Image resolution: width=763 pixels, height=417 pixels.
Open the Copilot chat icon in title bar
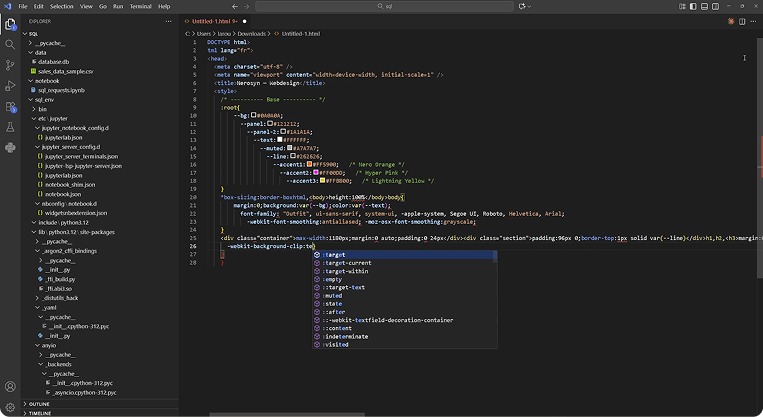[522, 6]
